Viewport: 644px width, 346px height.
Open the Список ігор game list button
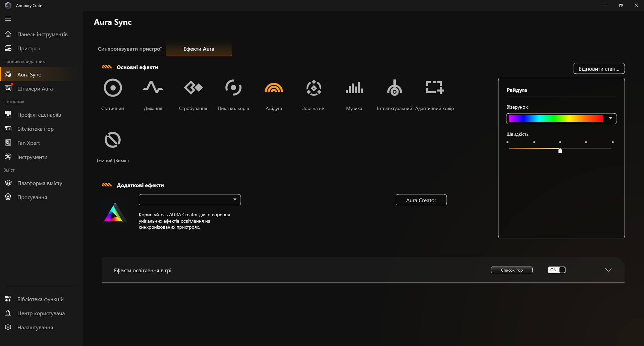click(512, 270)
